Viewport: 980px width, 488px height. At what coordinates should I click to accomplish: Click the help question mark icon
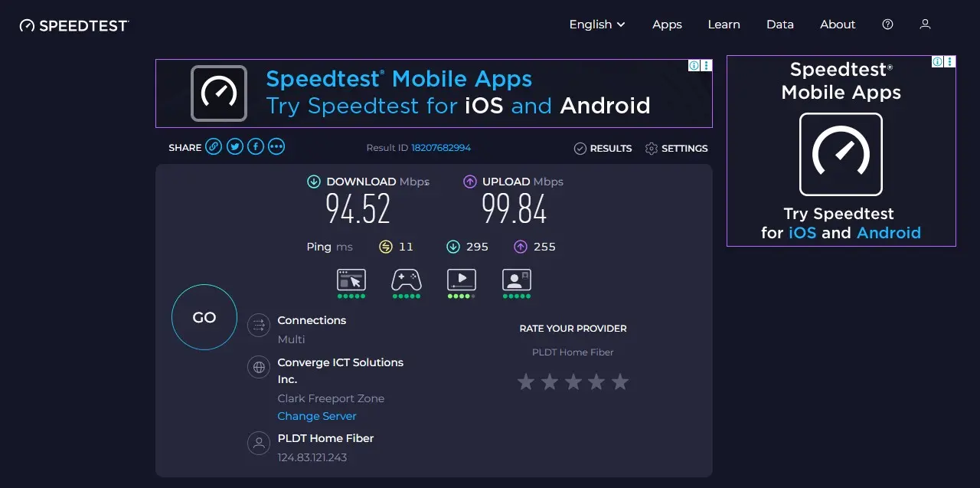887,25
